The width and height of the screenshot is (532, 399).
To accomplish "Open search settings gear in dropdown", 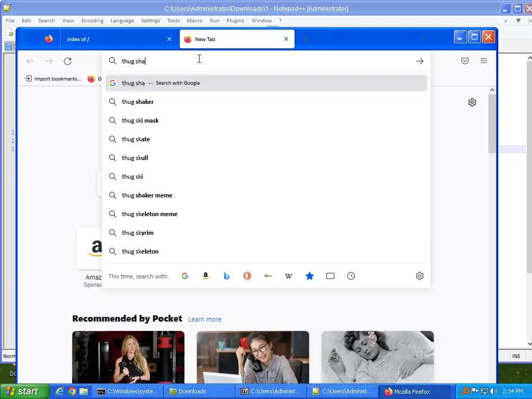I will (x=420, y=276).
